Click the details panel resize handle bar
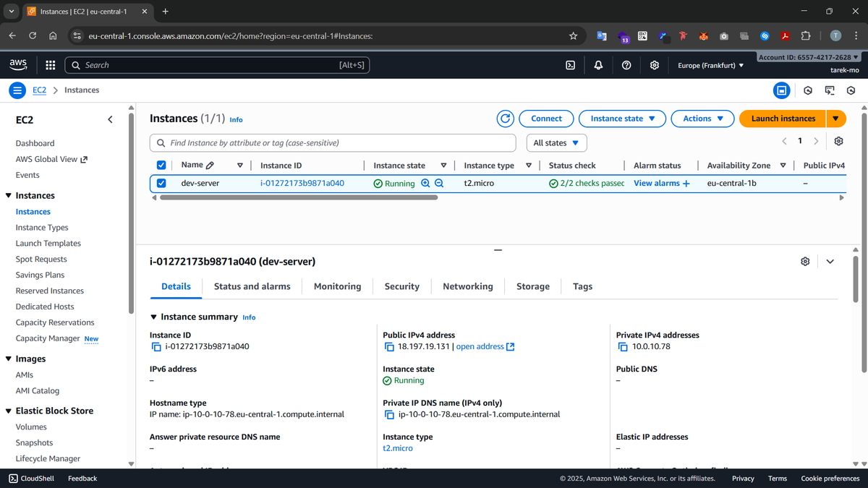The image size is (868, 488). click(498, 250)
